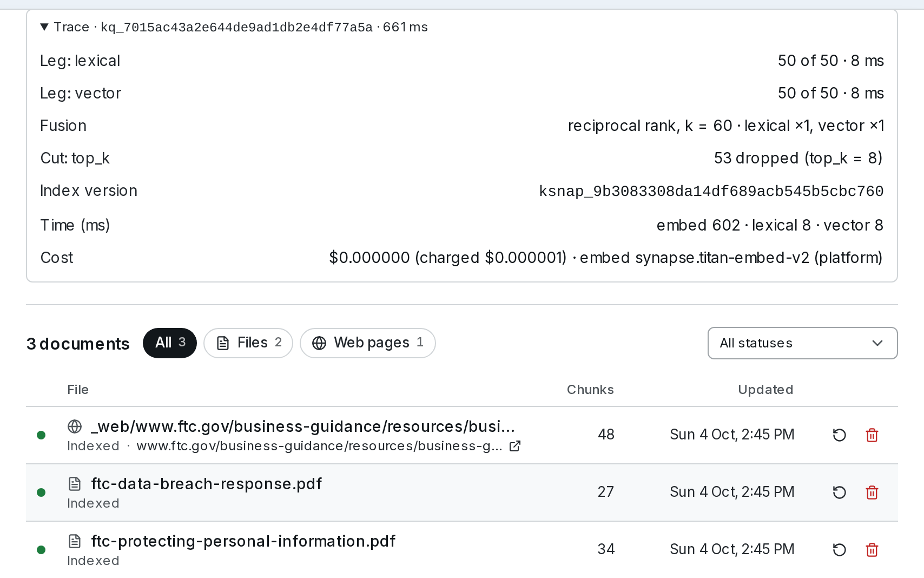The width and height of the screenshot is (924, 578).
Task: Filter by Files 2 tab
Action: (248, 343)
